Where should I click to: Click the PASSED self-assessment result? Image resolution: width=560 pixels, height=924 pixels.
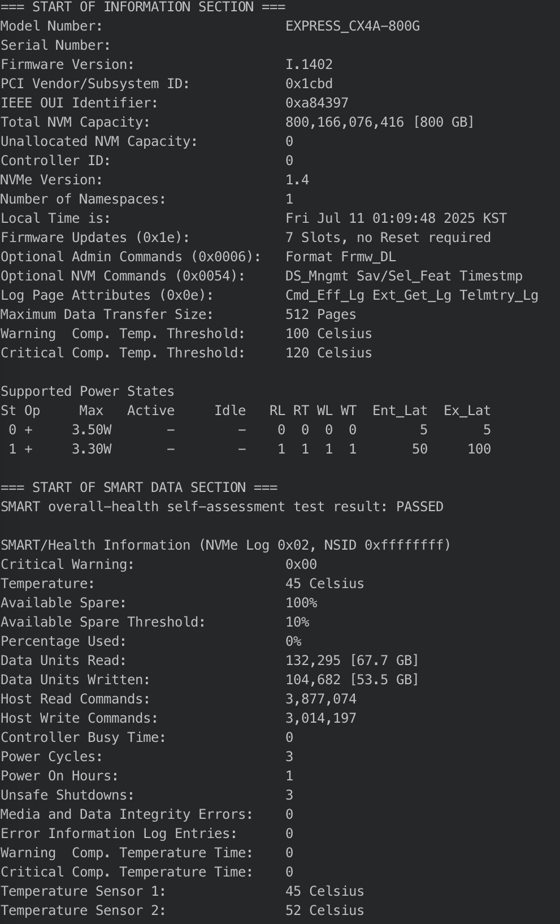pyautogui.click(x=420, y=507)
